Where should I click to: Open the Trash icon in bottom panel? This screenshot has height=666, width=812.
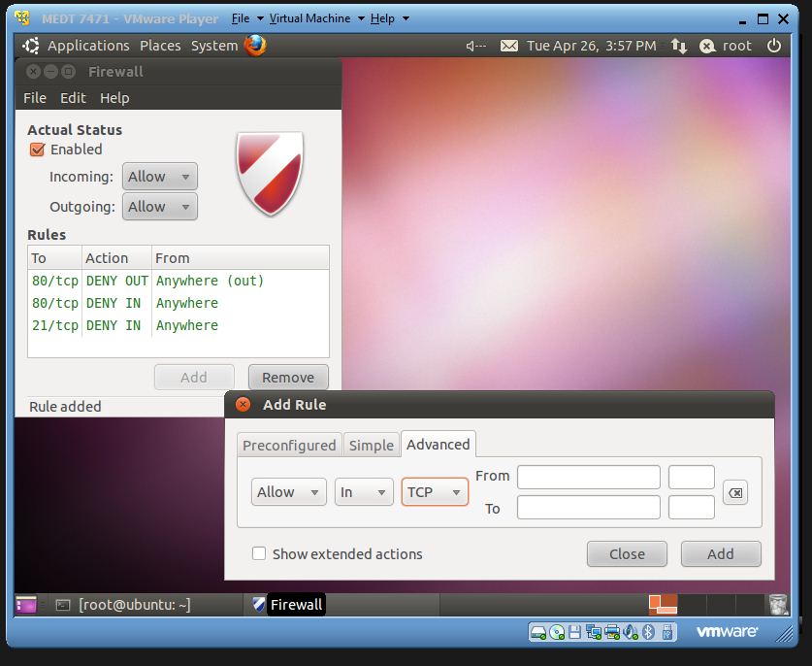pos(778,604)
